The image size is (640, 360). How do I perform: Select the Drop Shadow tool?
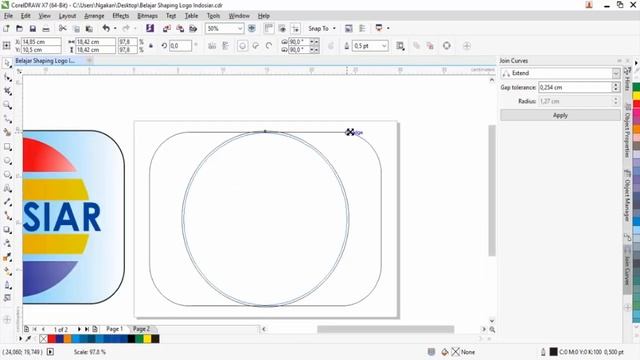7,230
